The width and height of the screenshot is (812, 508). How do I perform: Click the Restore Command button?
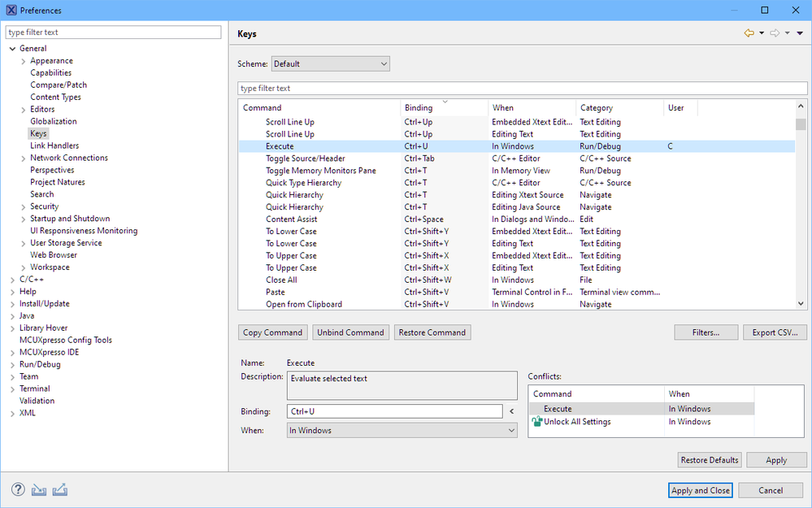click(x=432, y=332)
